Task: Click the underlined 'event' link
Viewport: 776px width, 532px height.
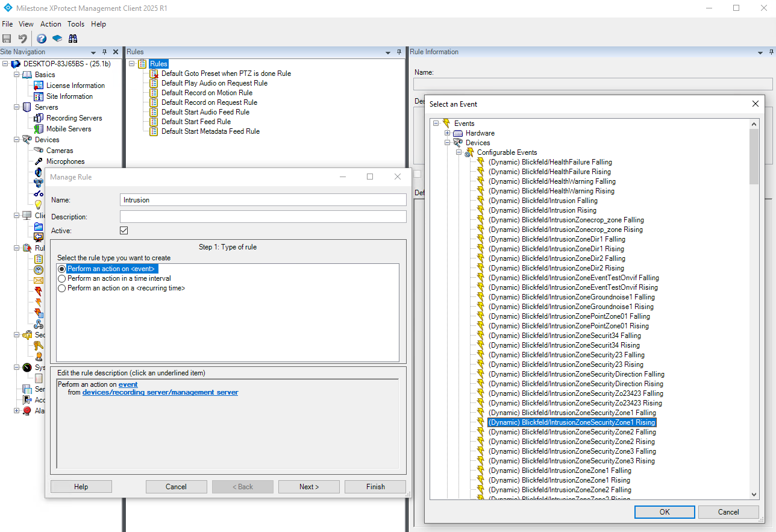Action: point(128,384)
